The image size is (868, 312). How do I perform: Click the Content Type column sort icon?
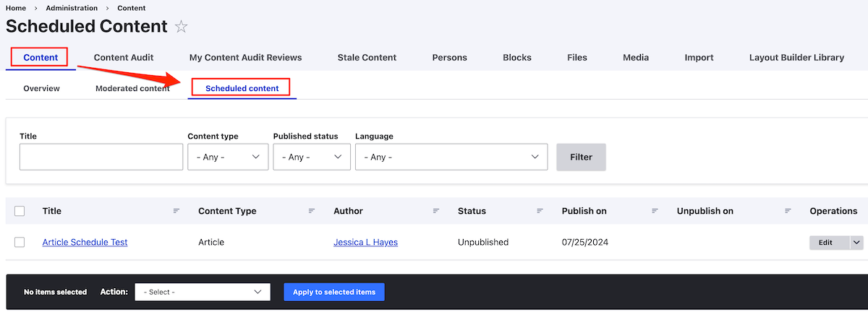312,211
